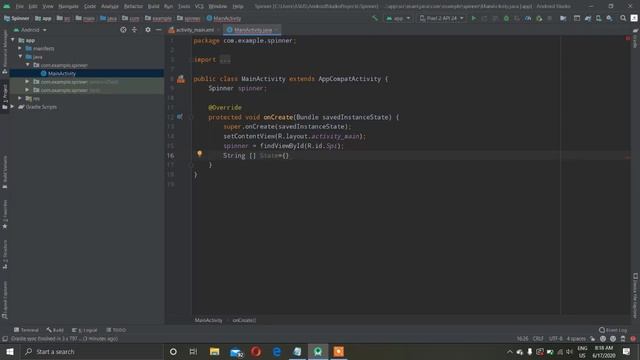Click the locate target icon in Project panel

[x=123, y=30]
